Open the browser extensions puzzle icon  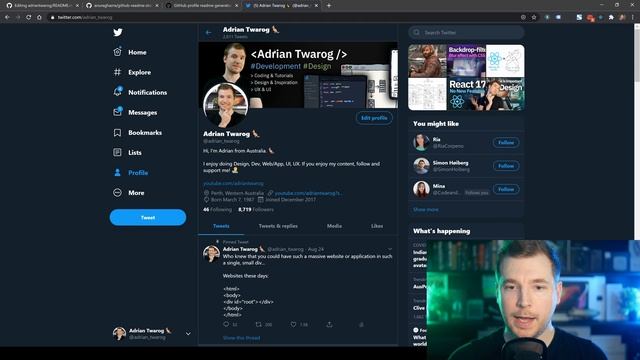(x=611, y=17)
